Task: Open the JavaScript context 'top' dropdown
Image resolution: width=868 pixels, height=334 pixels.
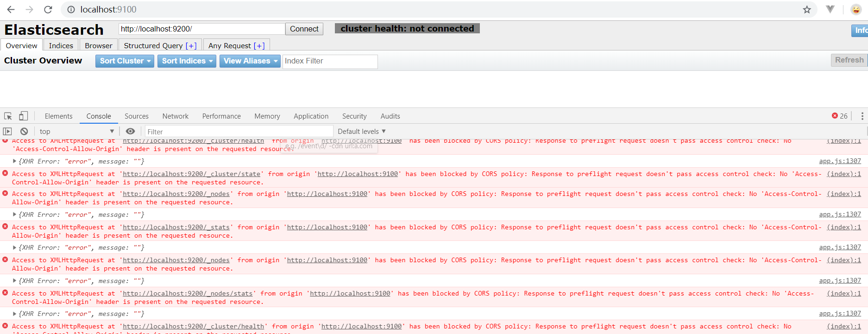Action: tap(76, 132)
